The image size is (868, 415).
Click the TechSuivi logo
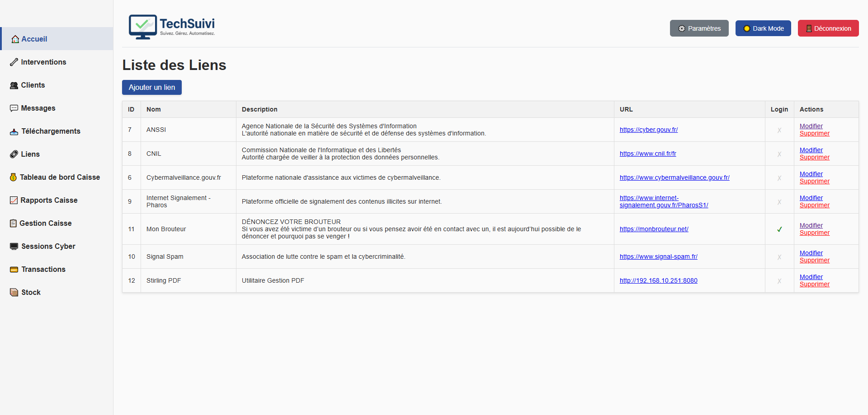(172, 27)
